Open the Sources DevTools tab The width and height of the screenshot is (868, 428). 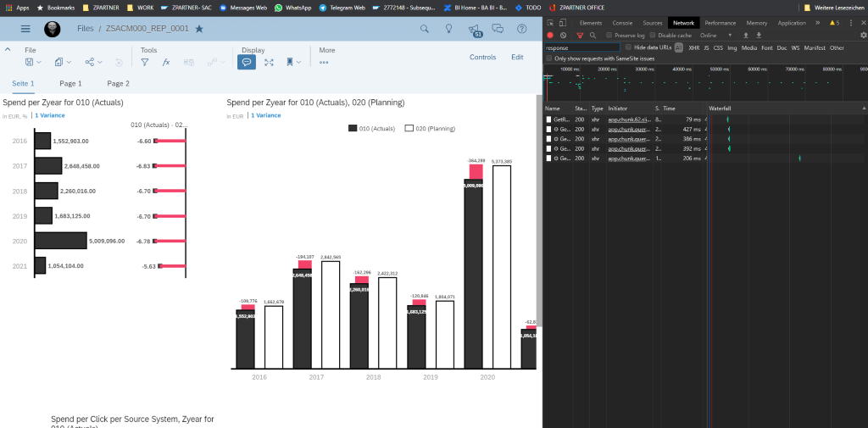[x=653, y=23]
